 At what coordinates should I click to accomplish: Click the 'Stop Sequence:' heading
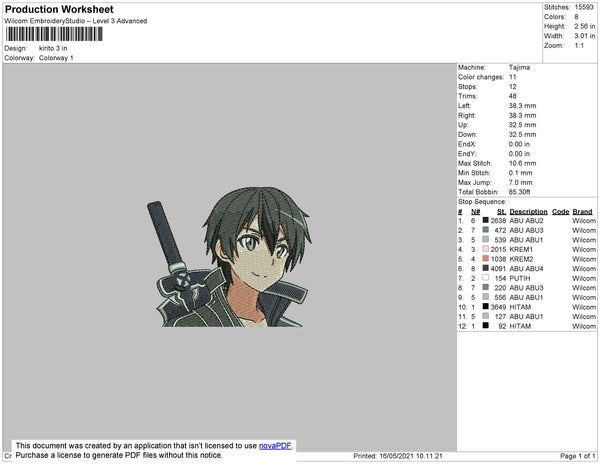482,202
